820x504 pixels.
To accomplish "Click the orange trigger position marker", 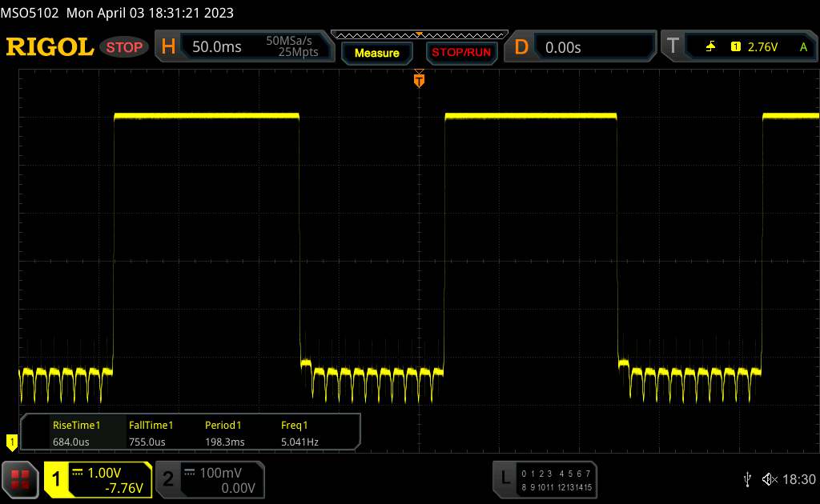I will (x=418, y=79).
